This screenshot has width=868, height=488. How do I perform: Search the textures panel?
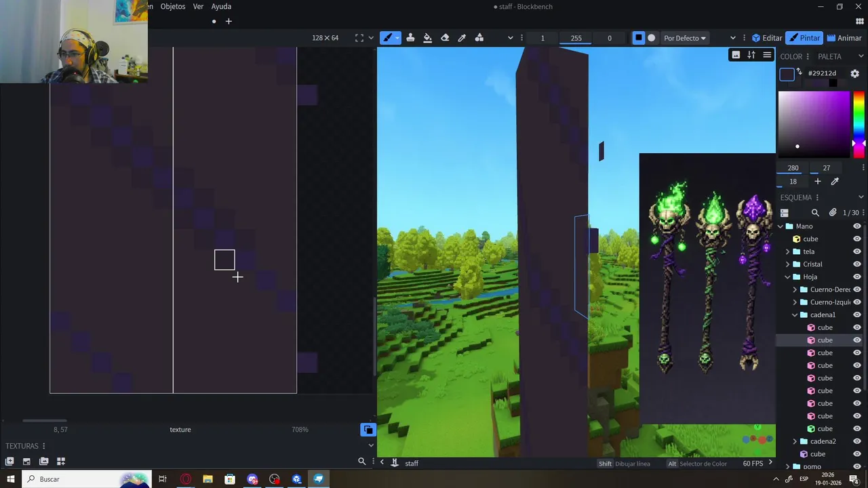pyautogui.click(x=361, y=462)
